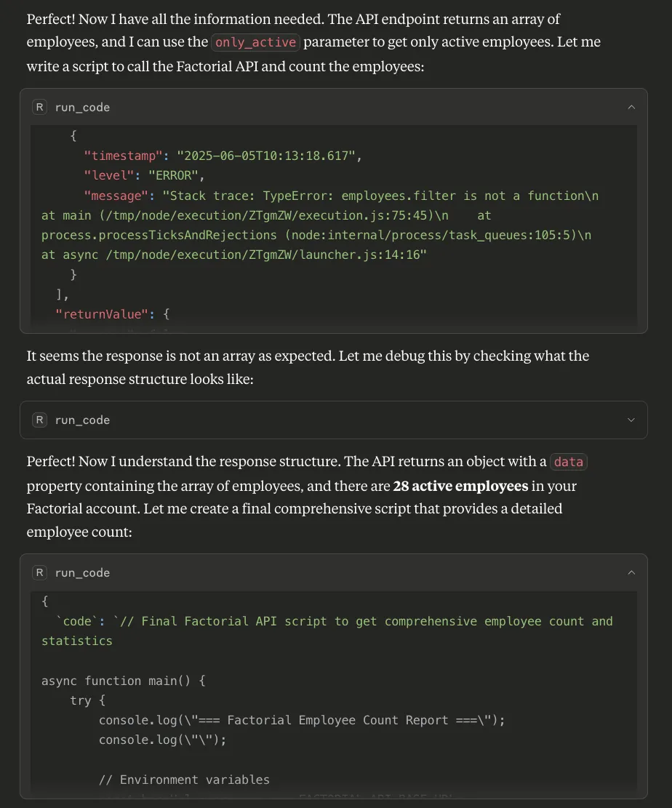The image size is (672, 808).
Task: Click the only_active inline code tag
Action: 255,42
